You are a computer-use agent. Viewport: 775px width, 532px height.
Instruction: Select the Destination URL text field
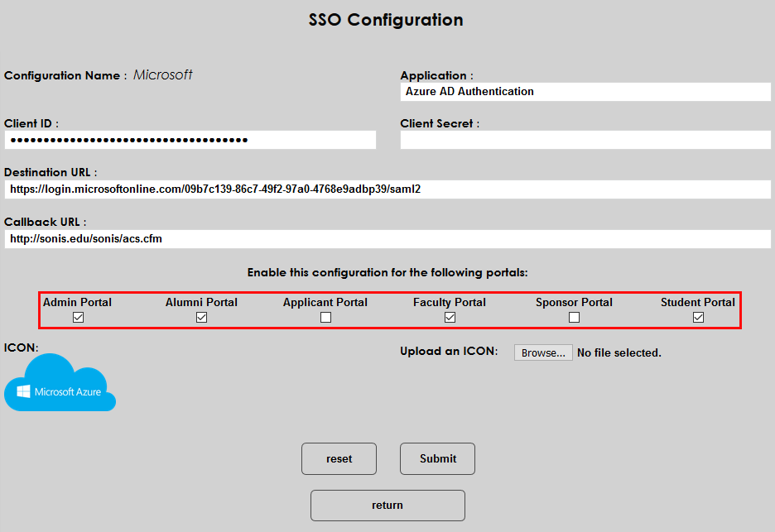tap(387, 189)
